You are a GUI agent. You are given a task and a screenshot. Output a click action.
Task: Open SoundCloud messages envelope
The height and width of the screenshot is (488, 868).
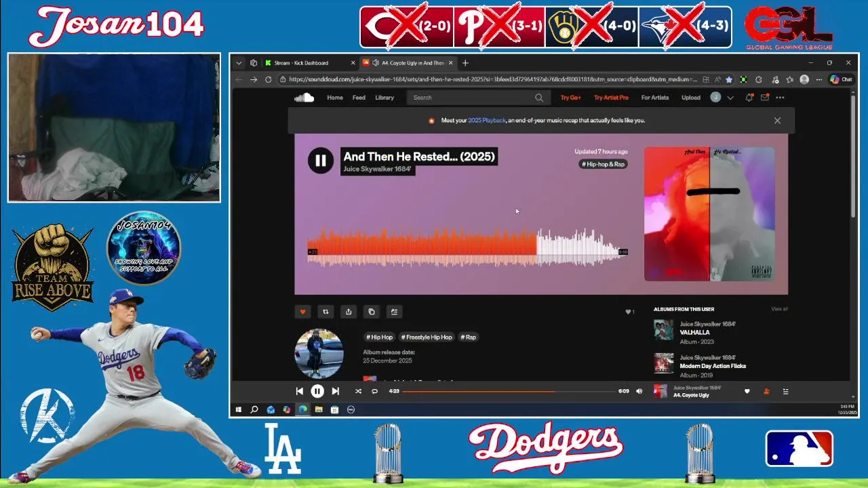pos(765,98)
